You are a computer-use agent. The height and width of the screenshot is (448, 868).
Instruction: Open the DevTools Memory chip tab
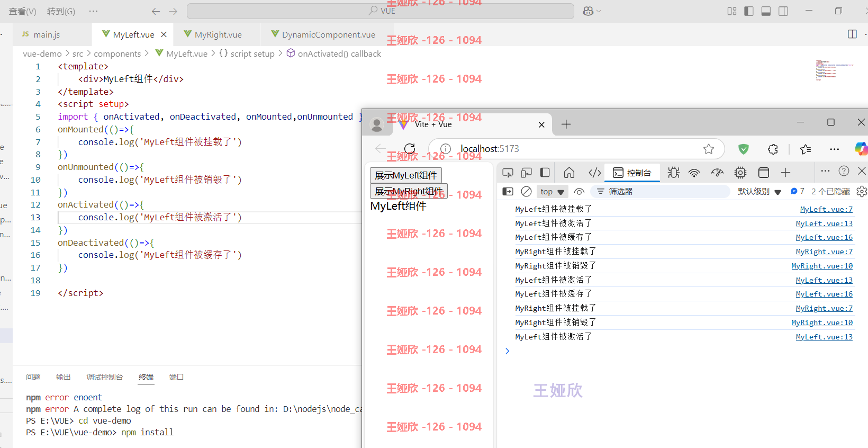pos(740,173)
